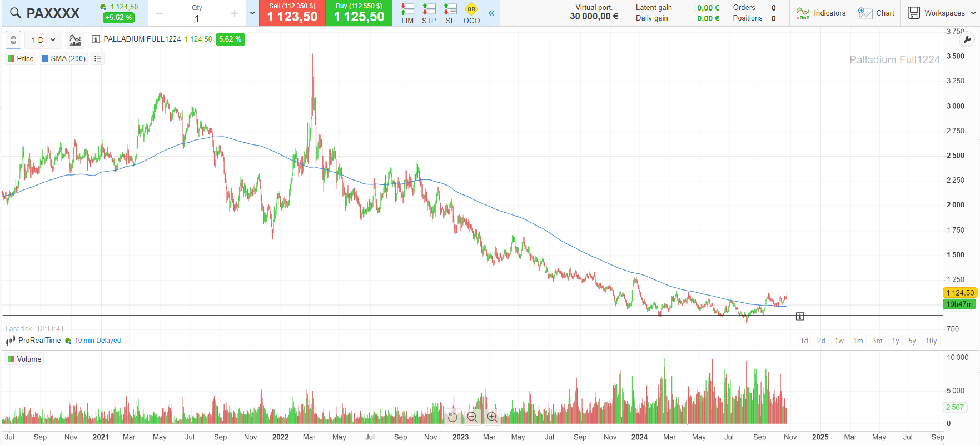The image size is (980, 445).
Task: Create an OCO order
Action: coord(471,13)
